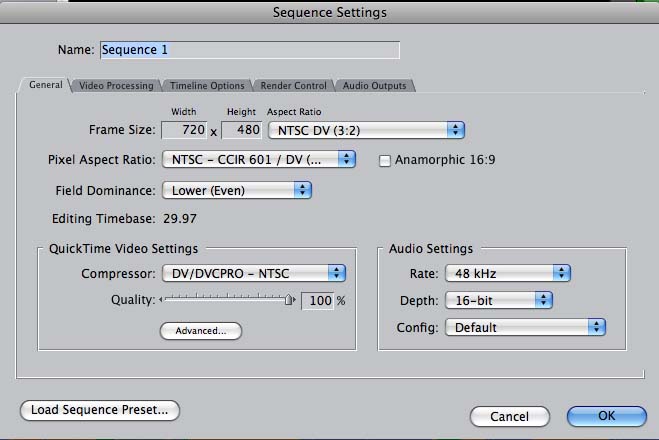This screenshot has width=659, height=440.
Task: Open the audio Depth dropdown
Action: point(499,300)
